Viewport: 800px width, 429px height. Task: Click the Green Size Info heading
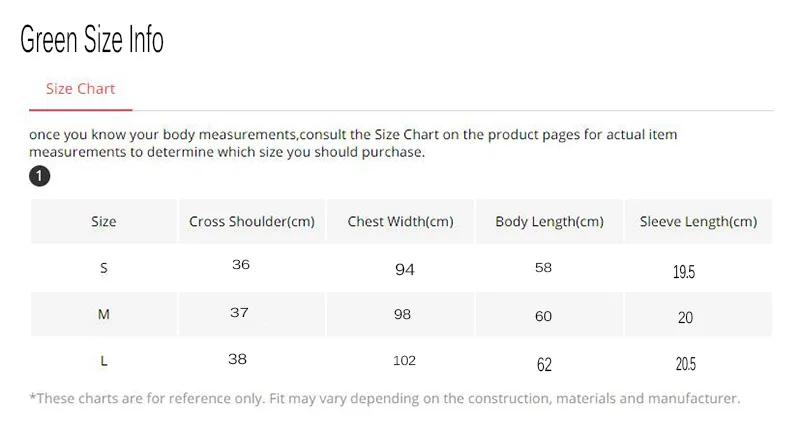(92, 40)
